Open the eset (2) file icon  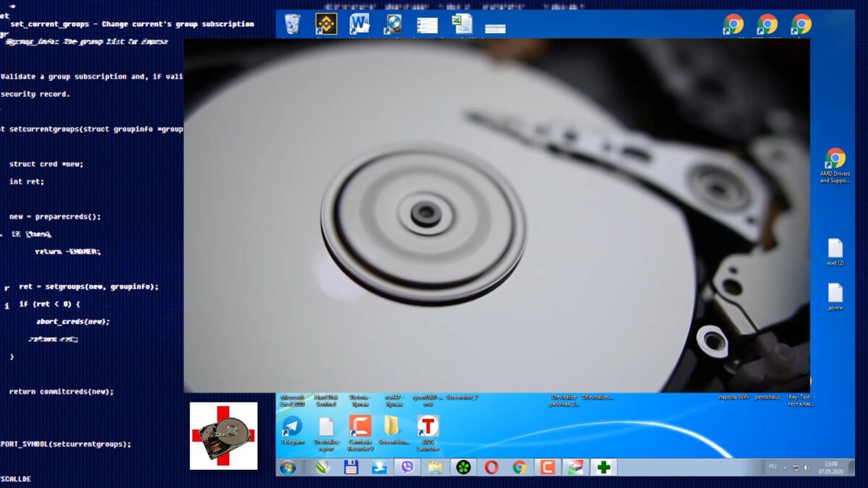point(835,252)
